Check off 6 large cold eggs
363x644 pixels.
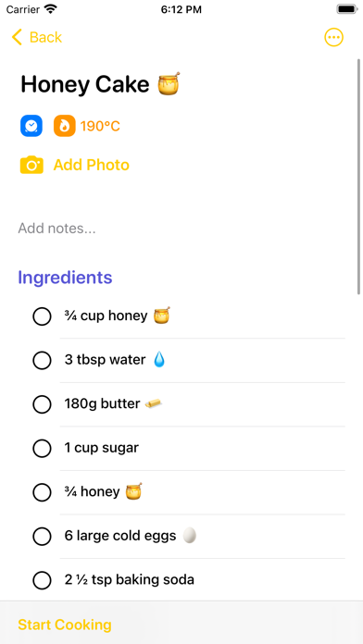[42, 537]
